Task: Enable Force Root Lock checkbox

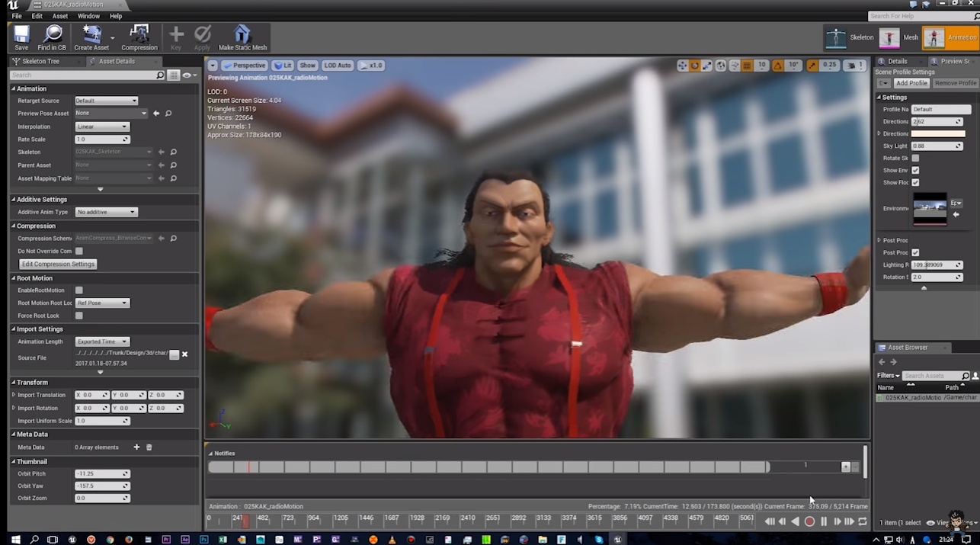Action: click(x=78, y=316)
